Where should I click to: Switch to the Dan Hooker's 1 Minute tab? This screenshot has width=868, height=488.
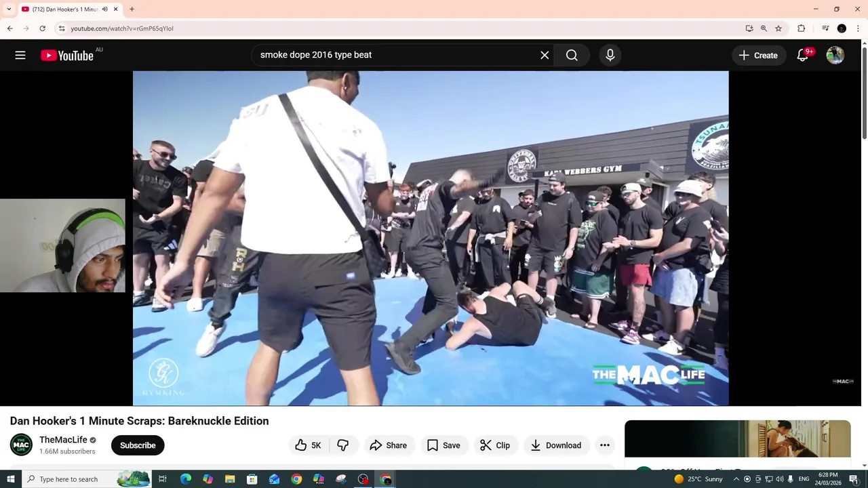(65, 9)
